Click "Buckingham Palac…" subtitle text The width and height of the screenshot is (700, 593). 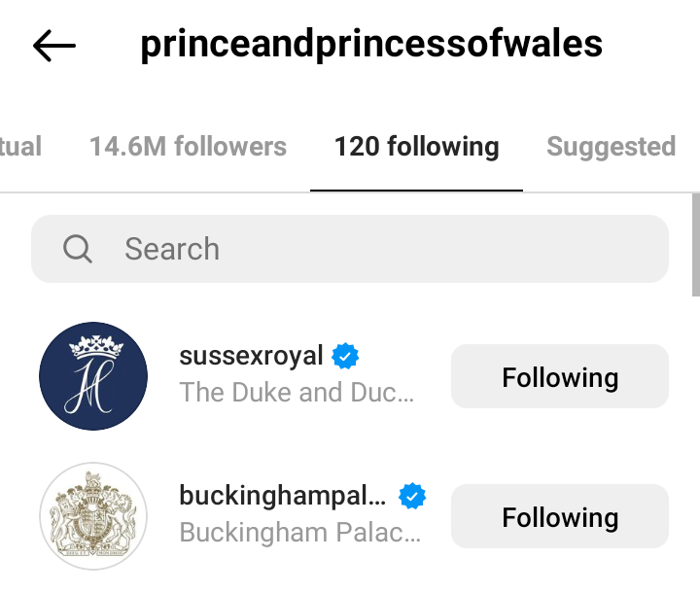tap(299, 533)
